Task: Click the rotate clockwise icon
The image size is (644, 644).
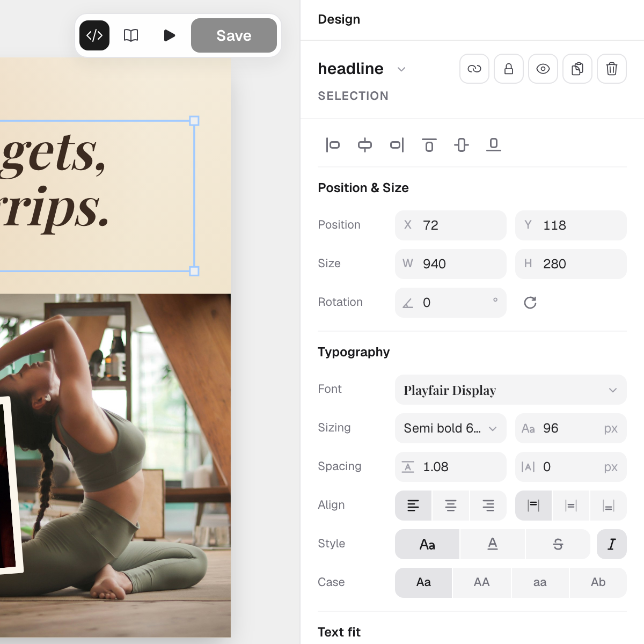Action: pyautogui.click(x=530, y=303)
